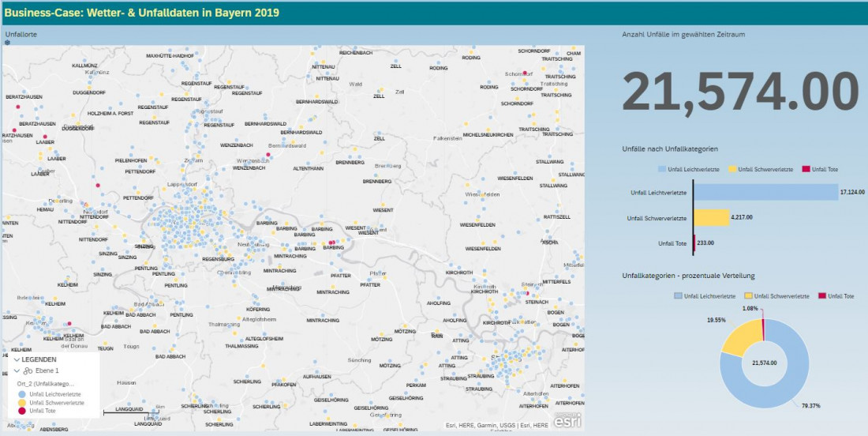868x436 pixels.
Task: Click the blue 79.37% donut chart segment
Action: [781, 387]
